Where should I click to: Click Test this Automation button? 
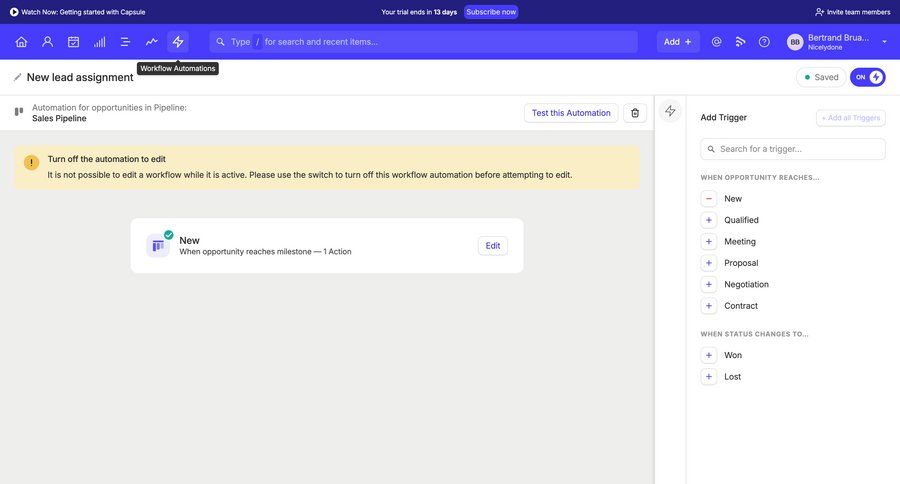click(x=570, y=113)
